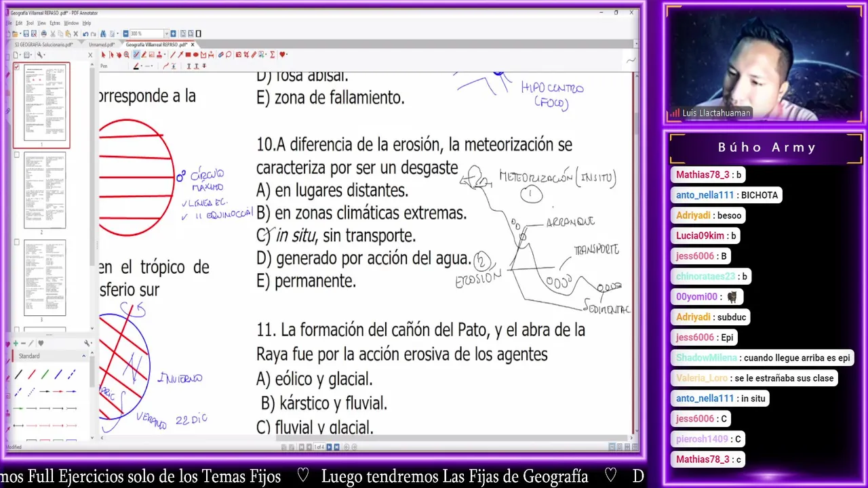Click chat message from pierosh1409
The image size is (868, 488).
pos(709,439)
